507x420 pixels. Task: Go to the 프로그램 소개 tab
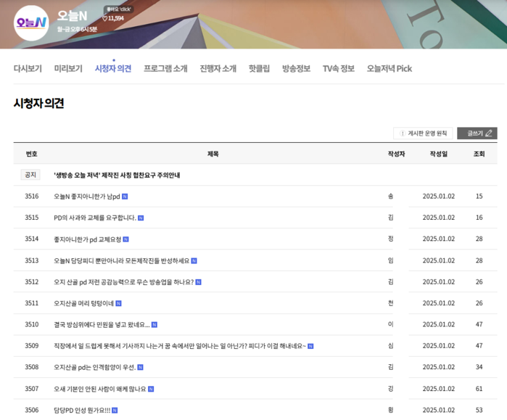(x=165, y=69)
